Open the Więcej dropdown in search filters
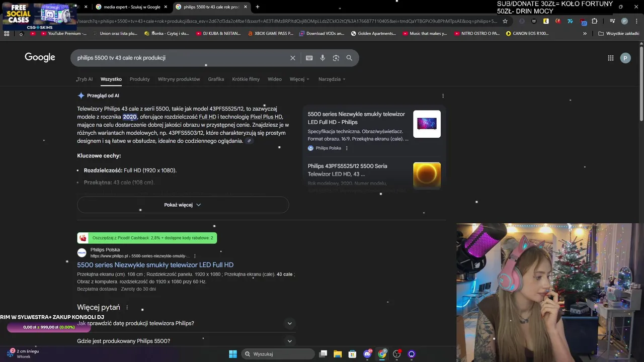 [x=299, y=79]
